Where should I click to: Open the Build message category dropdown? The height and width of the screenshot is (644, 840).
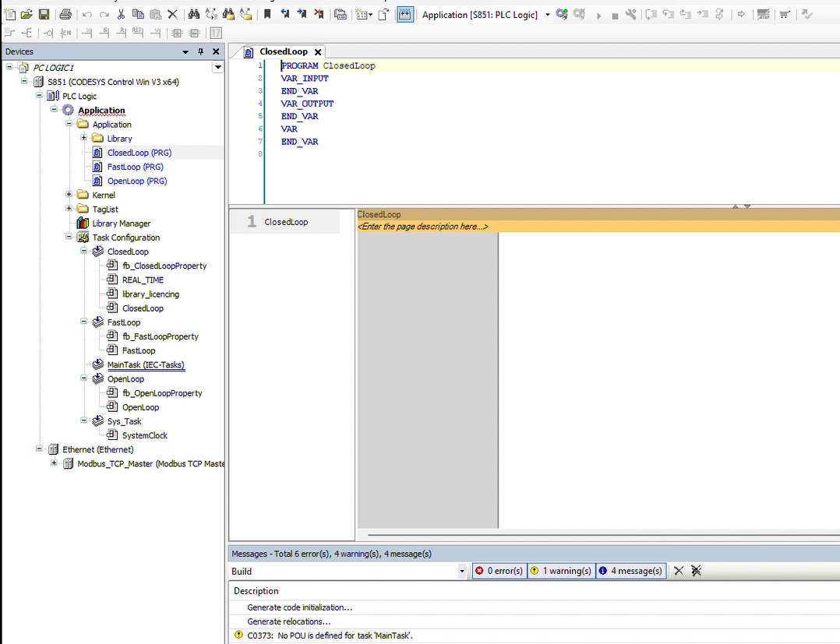coord(462,572)
